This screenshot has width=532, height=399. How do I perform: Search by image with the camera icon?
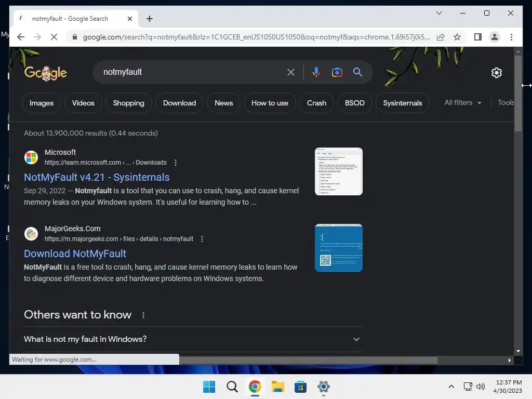pyautogui.click(x=337, y=72)
